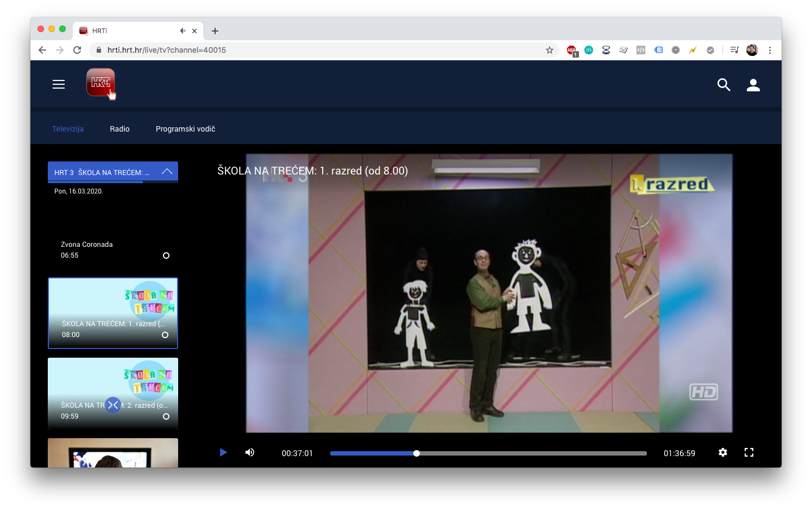The image size is (812, 511).
Task: Open the user account profile icon
Action: click(753, 85)
